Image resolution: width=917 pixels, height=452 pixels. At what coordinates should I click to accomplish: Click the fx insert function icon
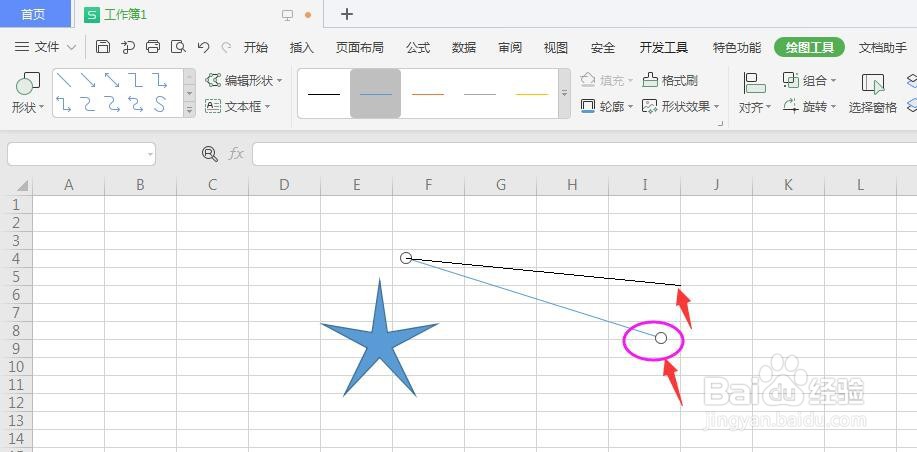[236, 154]
